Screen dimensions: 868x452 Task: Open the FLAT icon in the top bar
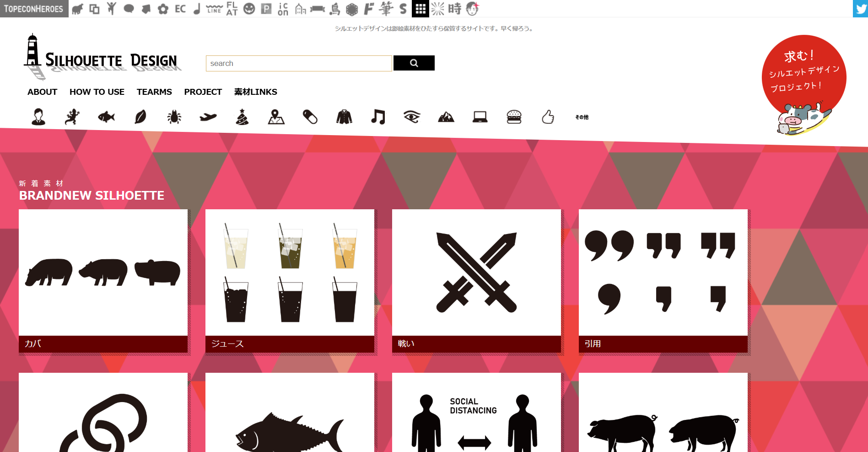(x=232, y=9)
